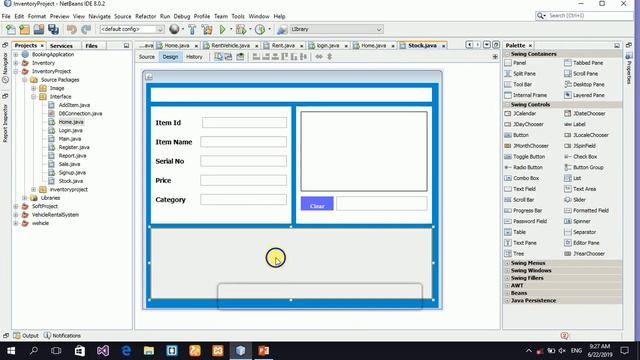The height and width of the screenshot is (360, 640).
Task: Expand the Libraries node
Action: 25,198
